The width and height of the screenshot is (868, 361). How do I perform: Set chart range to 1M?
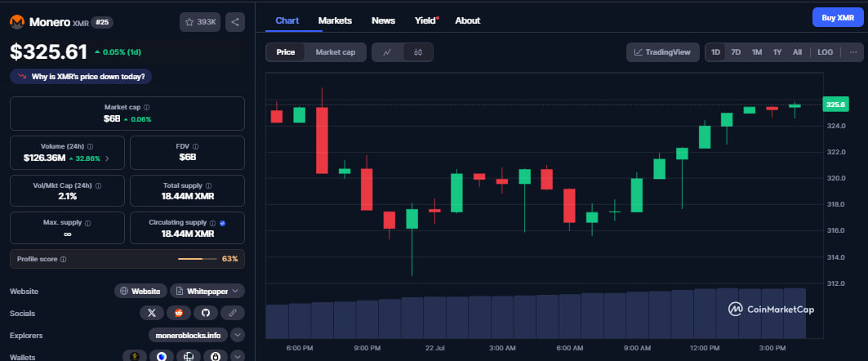pos(757,52)
